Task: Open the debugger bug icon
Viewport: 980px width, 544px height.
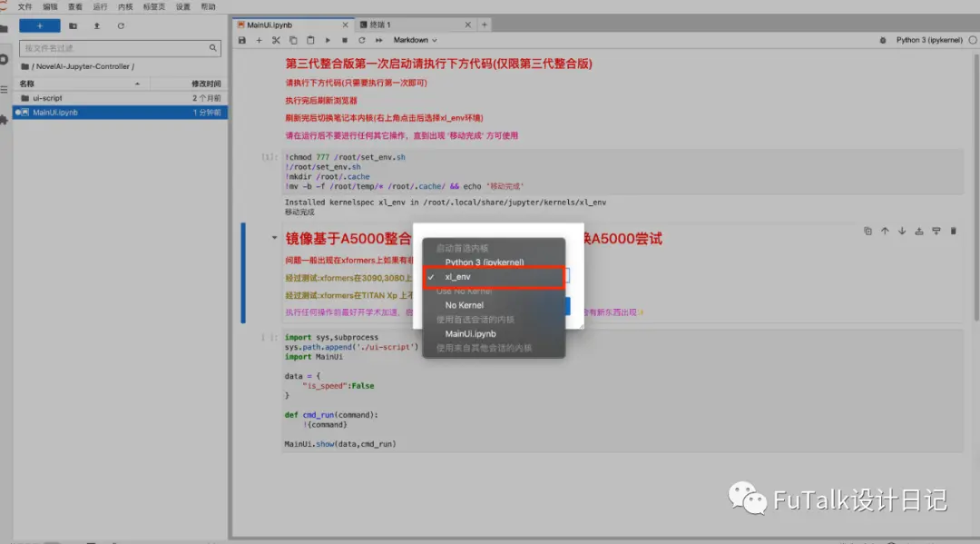Action: (883, 40)
